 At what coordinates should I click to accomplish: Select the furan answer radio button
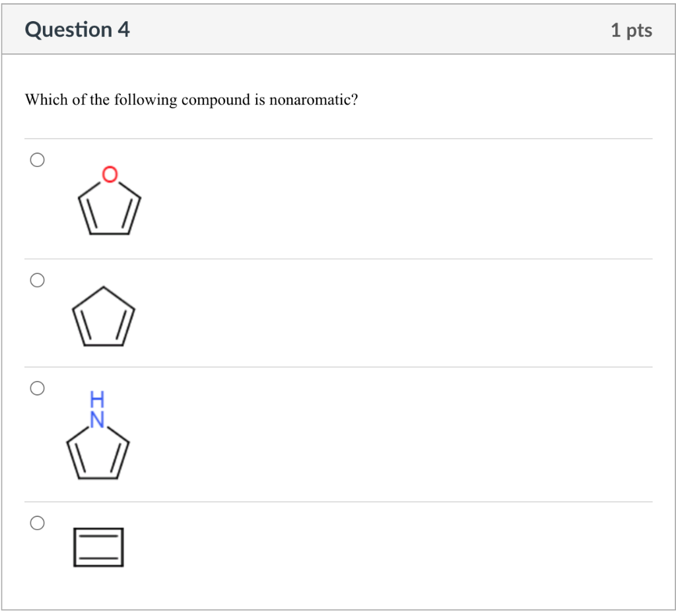point(37,160)
